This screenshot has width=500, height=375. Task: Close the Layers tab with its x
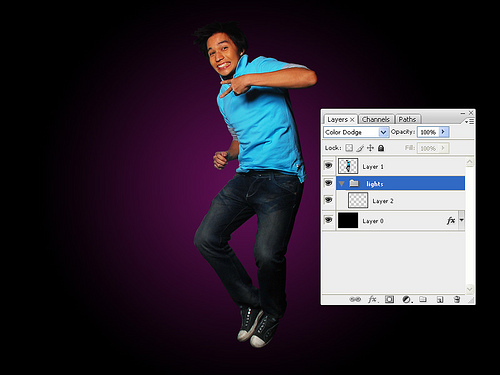(x=352, y=120)
